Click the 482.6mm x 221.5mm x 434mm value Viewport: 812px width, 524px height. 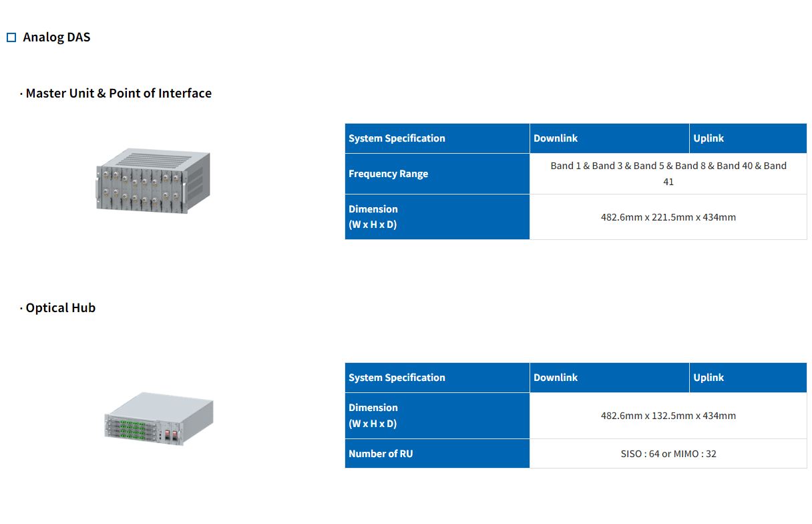[x=668, y=217]
